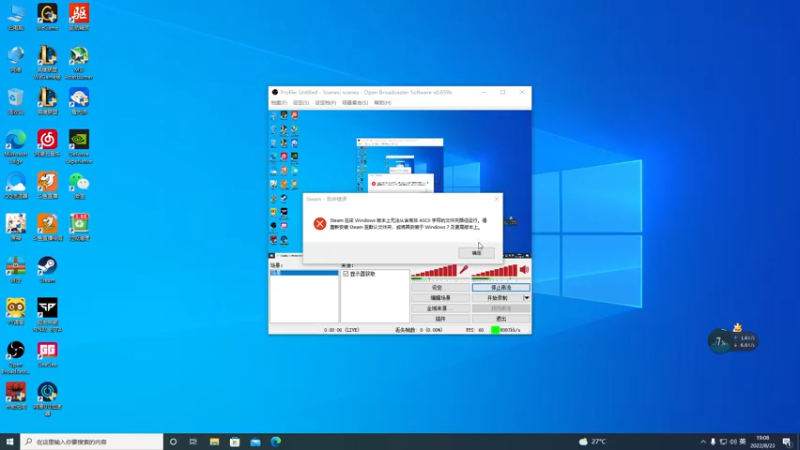The height and width of the screenshot is (450, 800).
Task: Open Microsoft Store from taskbar
Action: 235,441
